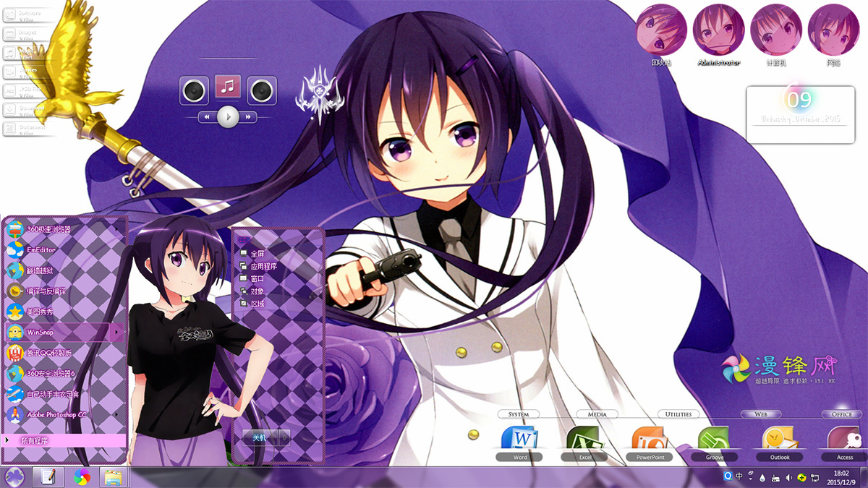
Task: Switch to the Media dock tab
Action: point(597,414)
